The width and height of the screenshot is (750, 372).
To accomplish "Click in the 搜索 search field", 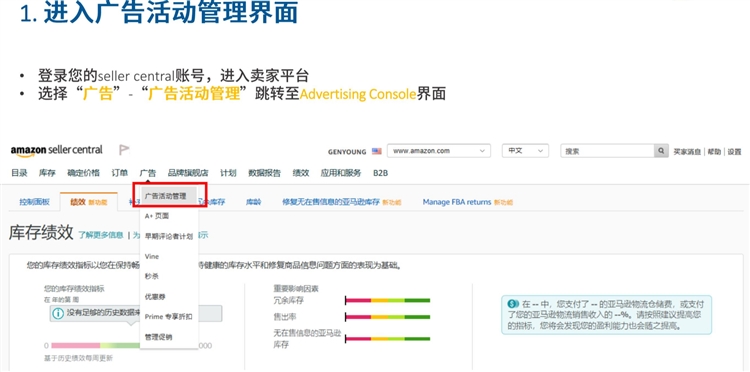I will point(607,151).
